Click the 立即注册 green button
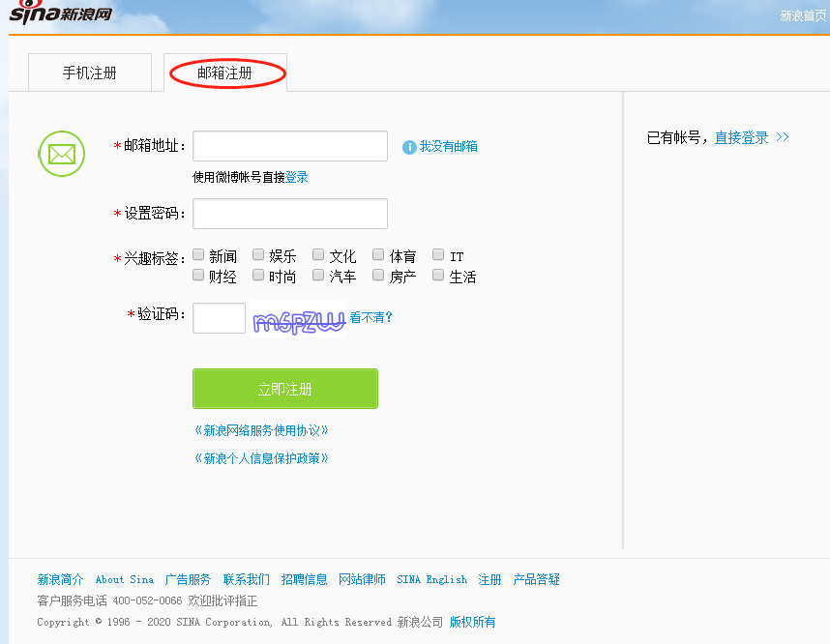Screen dimensions: 830x644 285,389
